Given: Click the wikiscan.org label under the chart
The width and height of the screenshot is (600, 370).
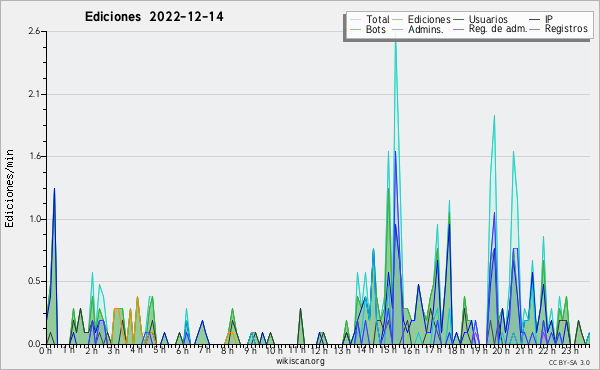Looking at the screenshot, I should click(x=300, y=361).
